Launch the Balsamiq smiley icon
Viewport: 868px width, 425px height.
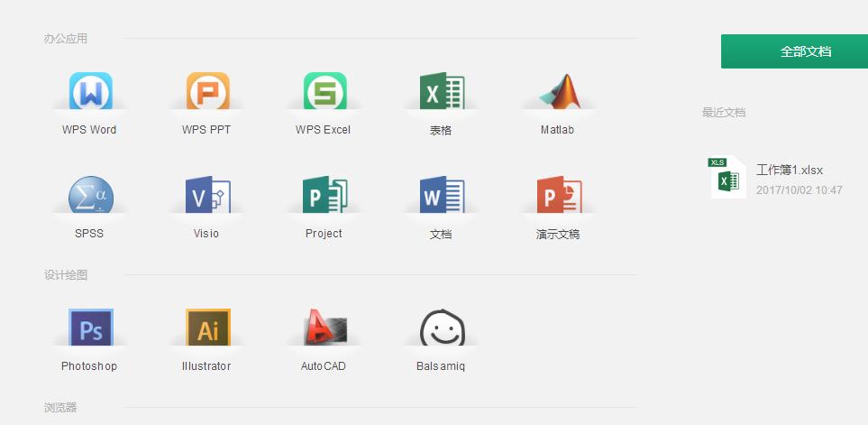coord(442,327)
